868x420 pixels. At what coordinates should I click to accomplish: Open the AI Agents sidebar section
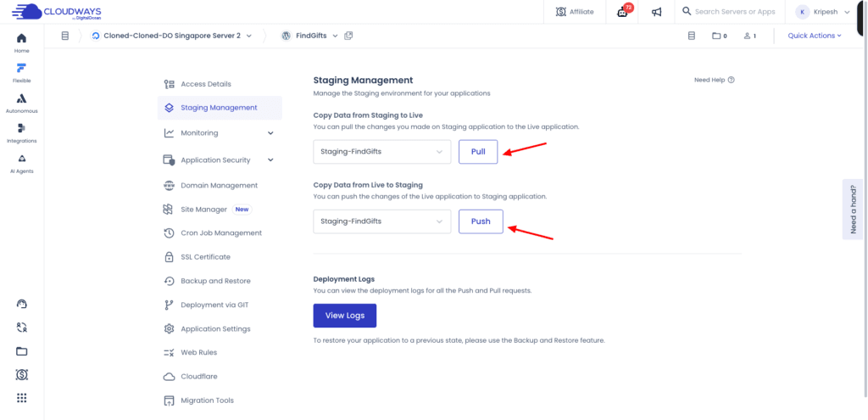click(21, 164)
